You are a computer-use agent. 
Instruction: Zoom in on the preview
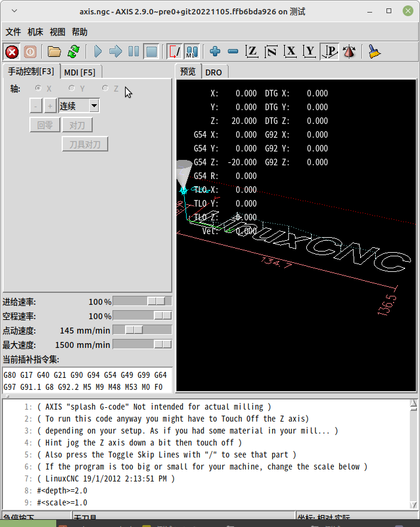(215, 52)
